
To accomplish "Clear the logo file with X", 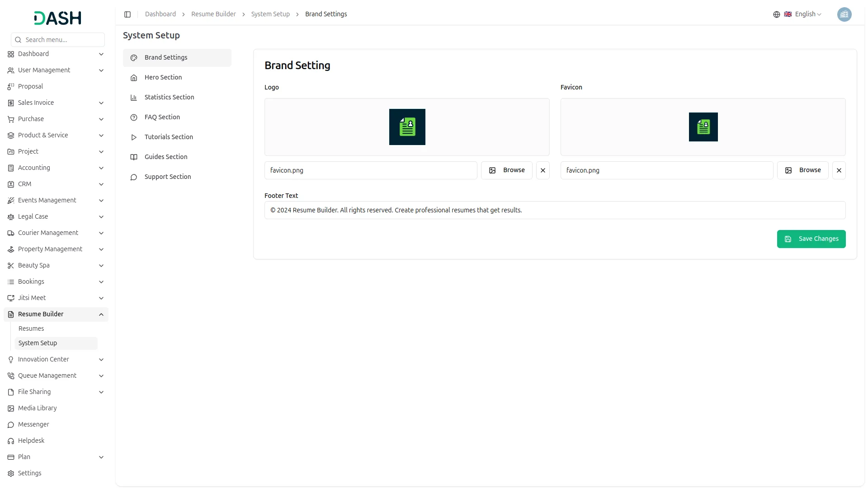I will tap(542, 170).
